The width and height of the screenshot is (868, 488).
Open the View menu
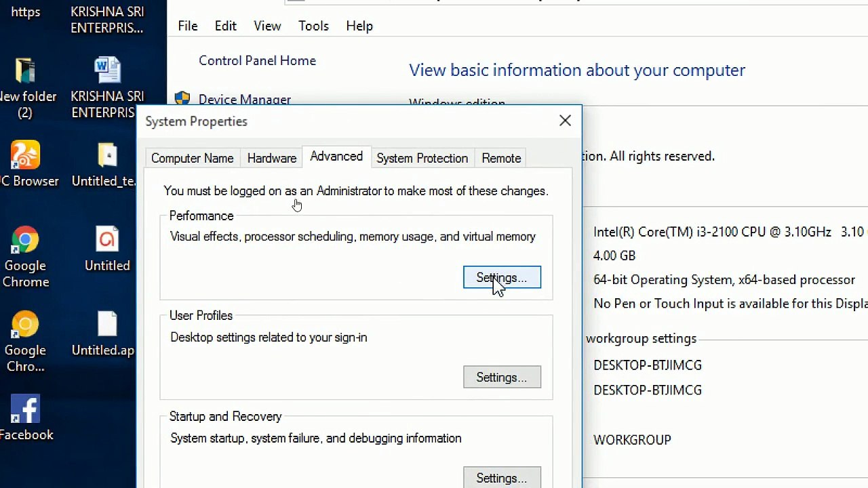coord(267,26)
